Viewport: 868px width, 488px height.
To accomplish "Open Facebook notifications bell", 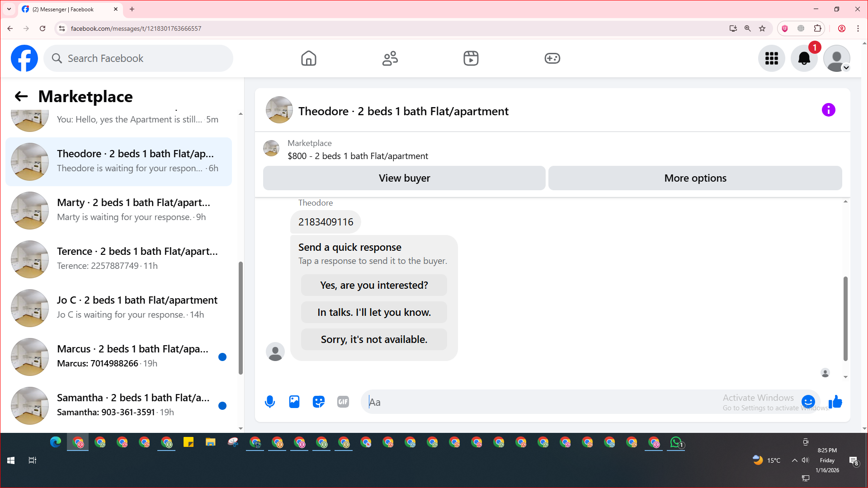I will 804,58.
